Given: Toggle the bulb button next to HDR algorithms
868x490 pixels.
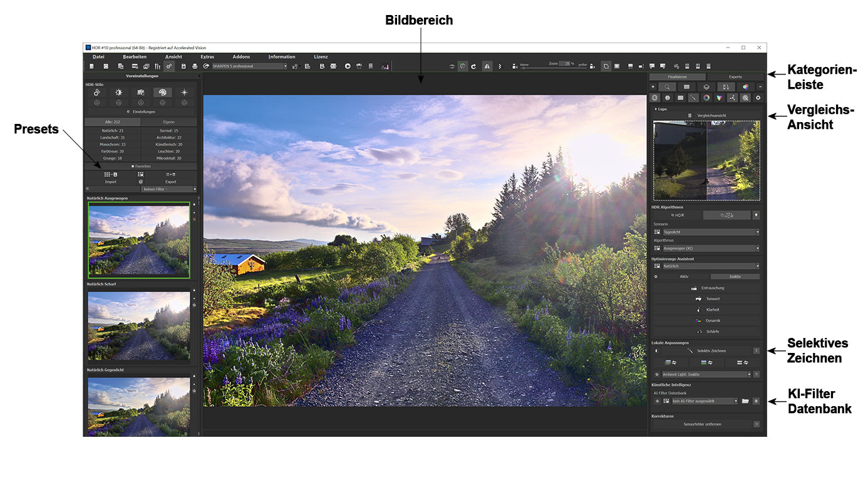Looking at the screenshot, I should [756, 215].
